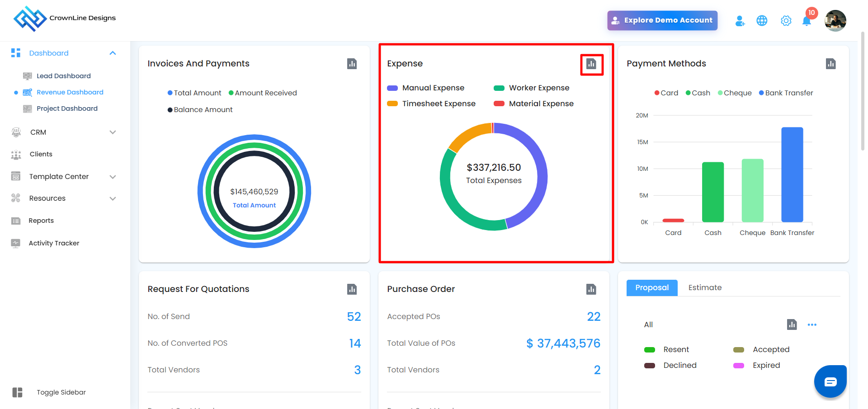Image resolution: width=868 pixels, height=409 pixels.
Task: Expand Template Center menu
Action: 113,177
